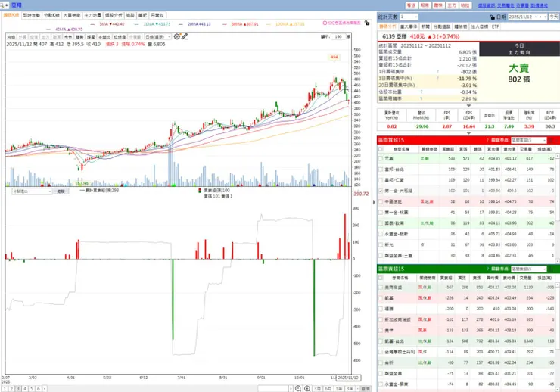
Task: Switch to the 分點K線 tab
Action: pyautogui.click(x=51, y=15)
